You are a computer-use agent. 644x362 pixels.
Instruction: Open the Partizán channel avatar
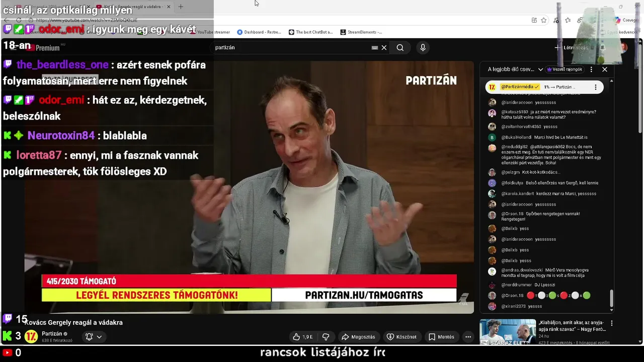(x=31, y=337)
